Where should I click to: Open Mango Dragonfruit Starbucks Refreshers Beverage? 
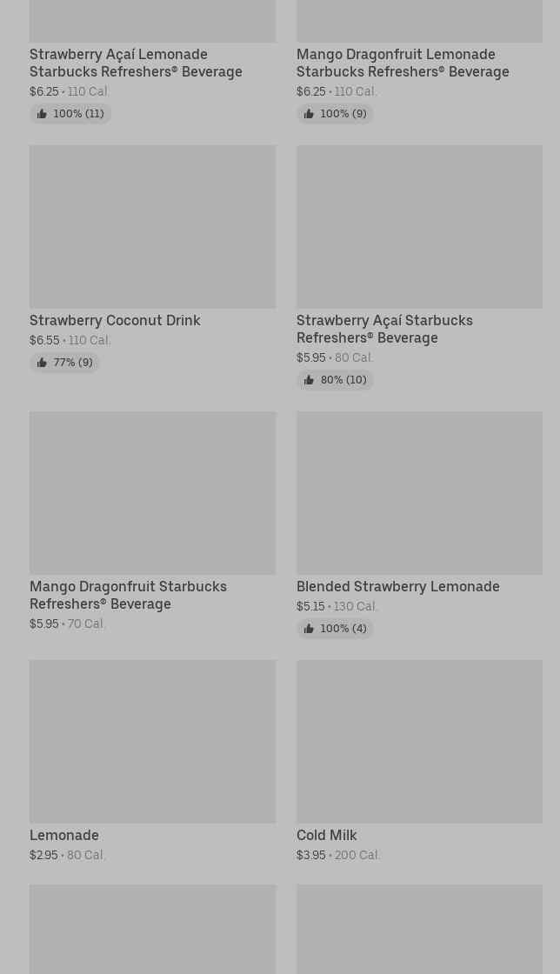point(128,595)
